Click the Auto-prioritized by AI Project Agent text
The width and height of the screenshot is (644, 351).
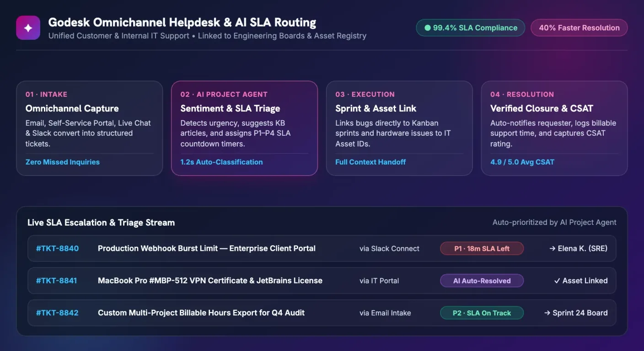point(554,223)
